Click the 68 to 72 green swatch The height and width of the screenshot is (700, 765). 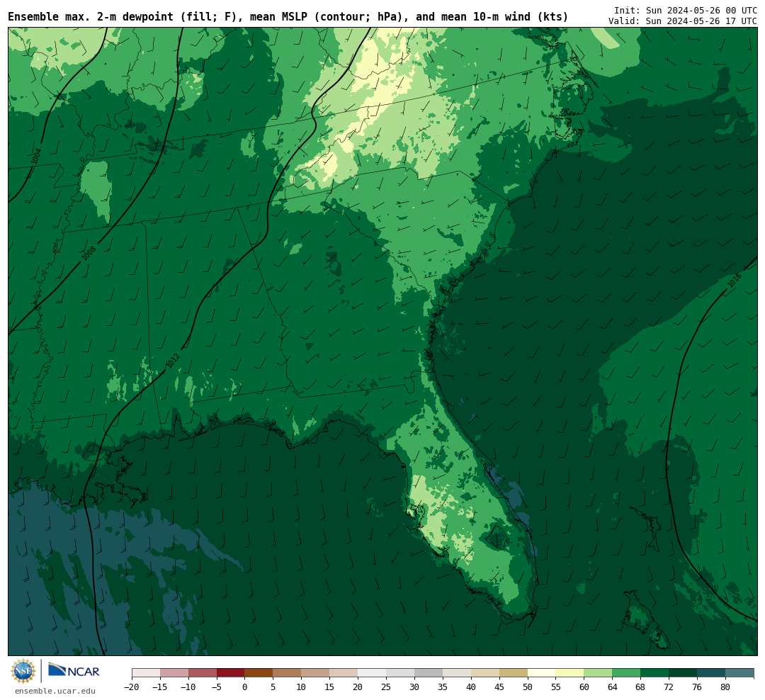[x=654, y=673]
